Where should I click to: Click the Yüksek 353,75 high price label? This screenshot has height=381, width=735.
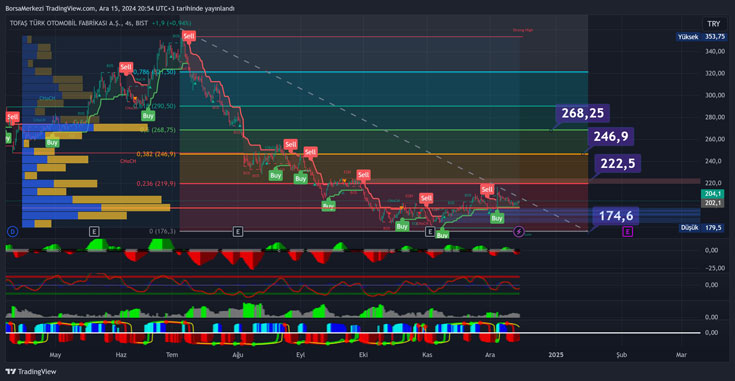click(x=702, y=37)
